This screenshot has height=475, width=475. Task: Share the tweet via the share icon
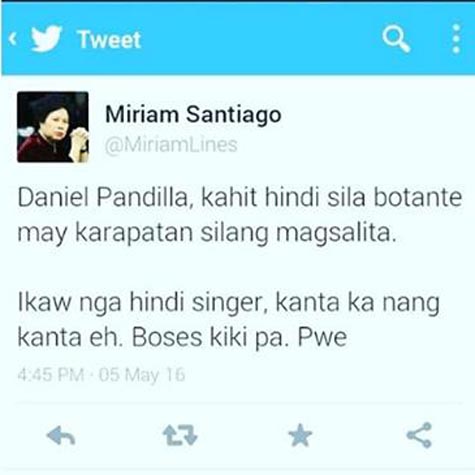point(419,435)
